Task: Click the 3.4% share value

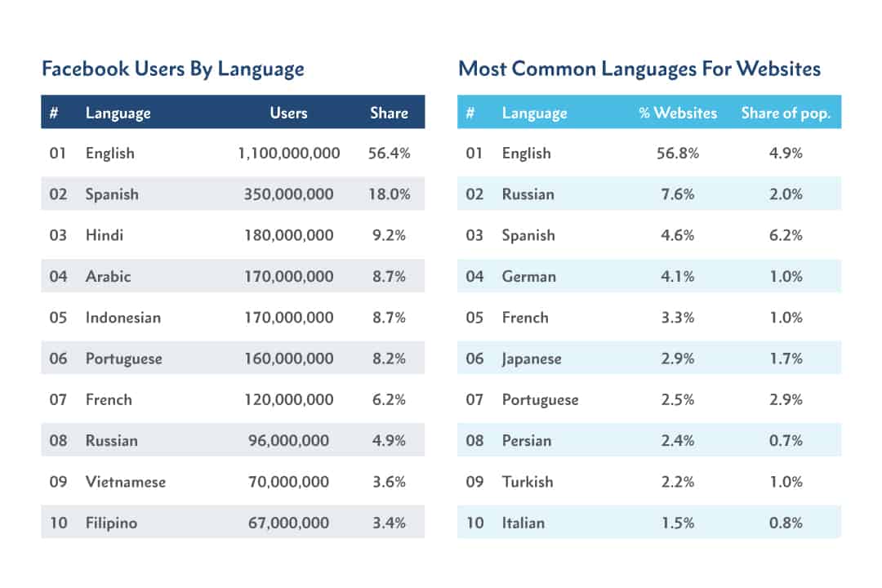Action: (x=389, y=523)
